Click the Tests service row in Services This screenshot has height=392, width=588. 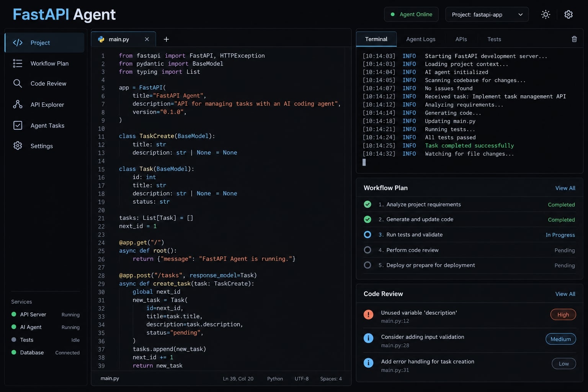point(46,340)
